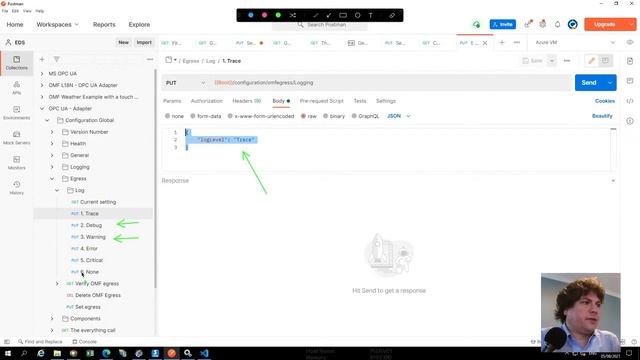Viewport: 640px width, 360px height.
Task: Switch to the Params tab
Action: pos(172,101)
